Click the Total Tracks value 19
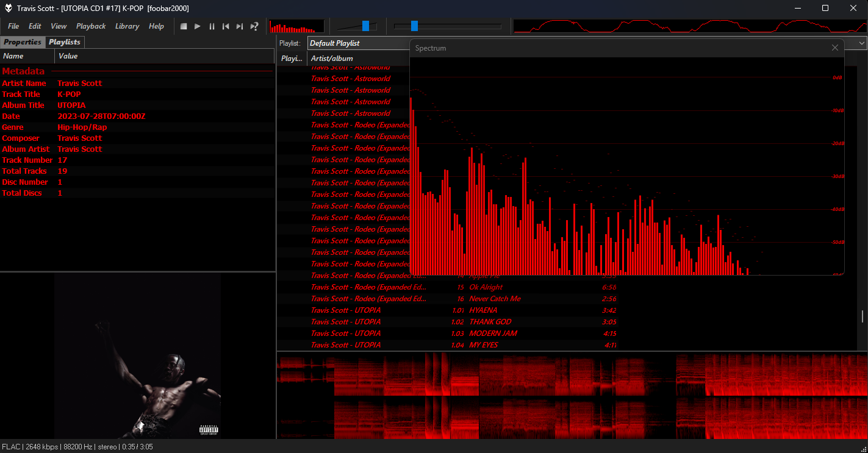The width and height of the screenshot is (868, 453). 62,171
